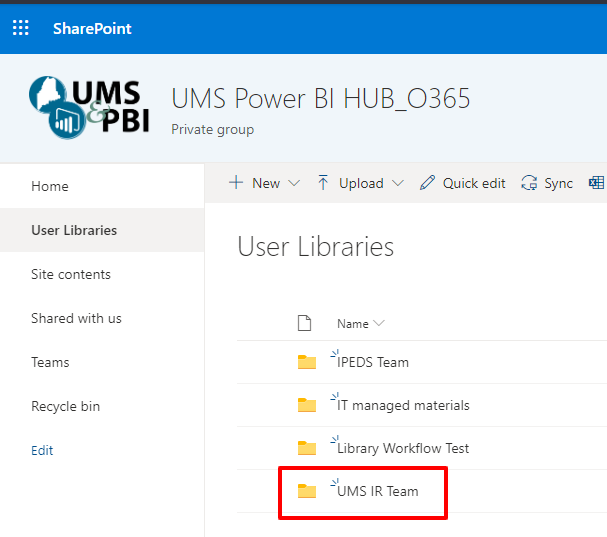The height and width of the screenshot is (537, 607).
Task: Click the Sync circular arrows icon
Action: click(529, 183)
